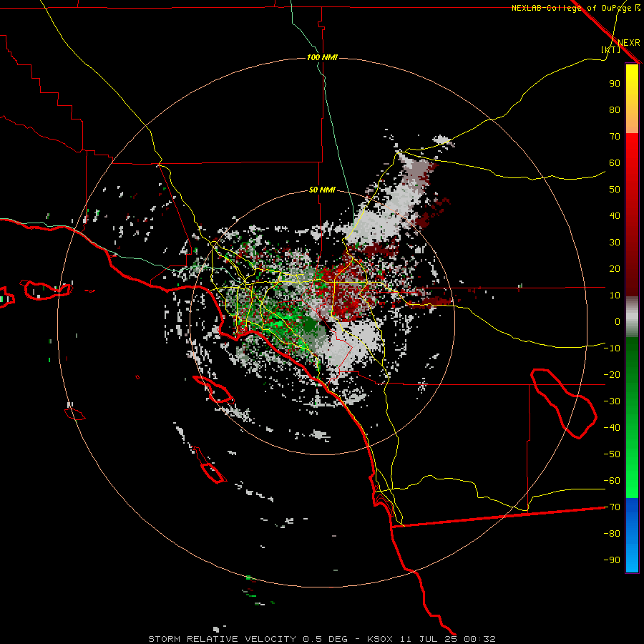The image size is (644, 644).
Task: Select the "-50" value on velocity scale
Action: tap(612, 454)
